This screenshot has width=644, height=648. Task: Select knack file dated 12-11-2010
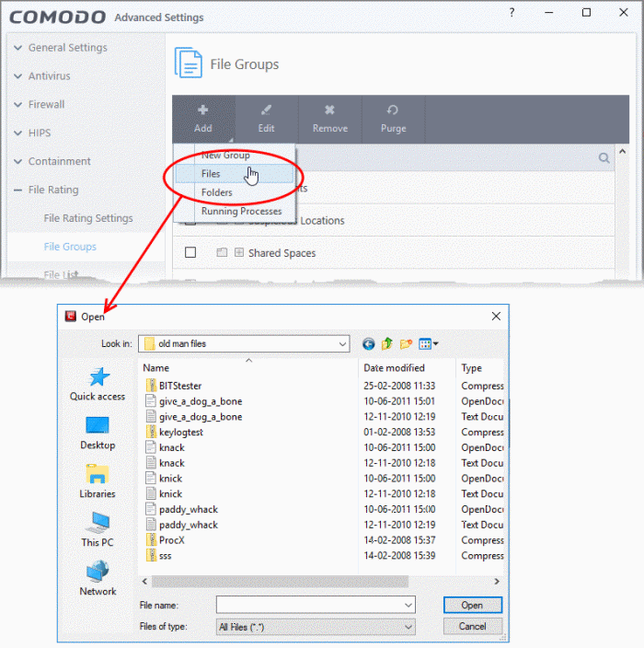pos(172,463)
